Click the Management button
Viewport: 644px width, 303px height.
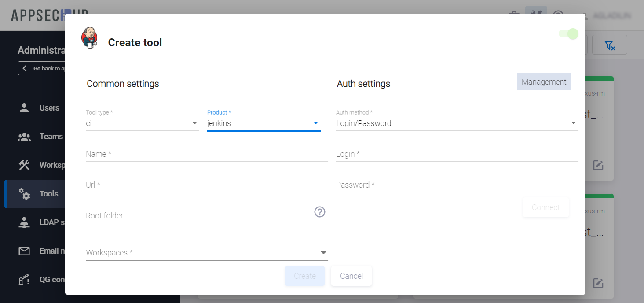tap(544, 82)
